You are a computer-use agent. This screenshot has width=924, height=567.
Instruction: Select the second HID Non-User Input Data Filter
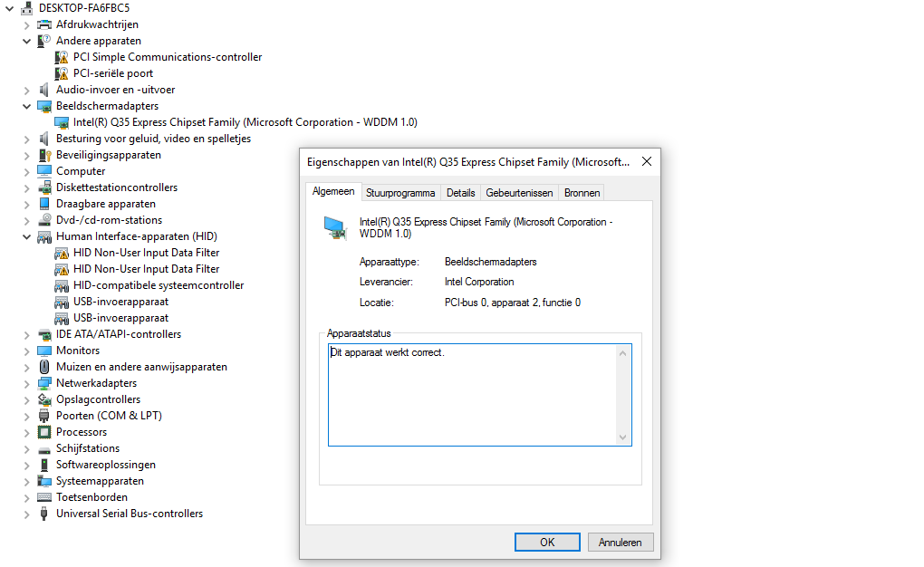tap(146, 269)
